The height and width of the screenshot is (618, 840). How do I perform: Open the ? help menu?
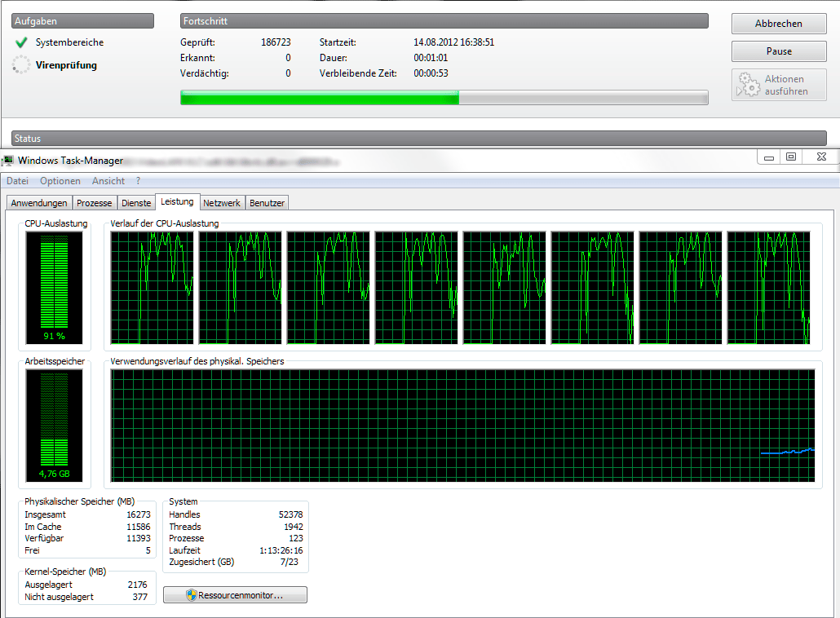(138, 181)
